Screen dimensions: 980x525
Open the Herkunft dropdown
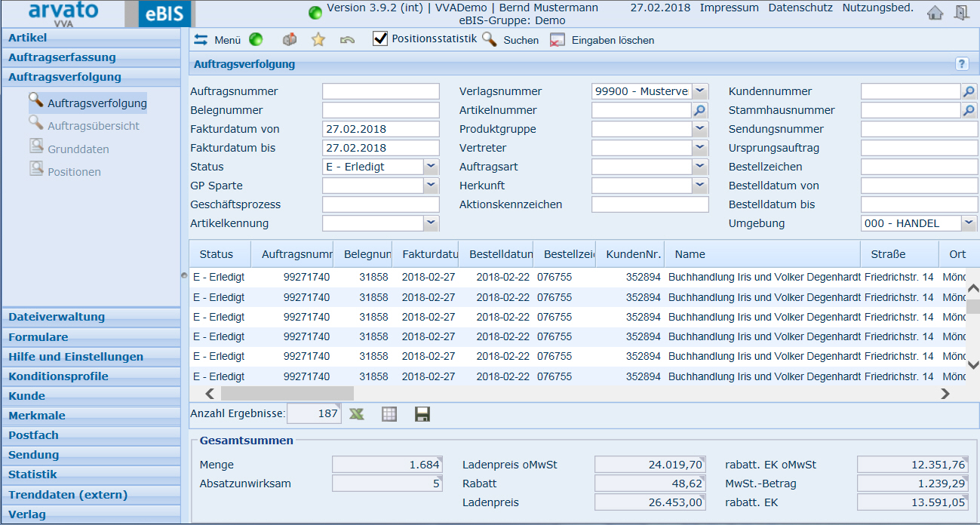(x=700, y=186)
